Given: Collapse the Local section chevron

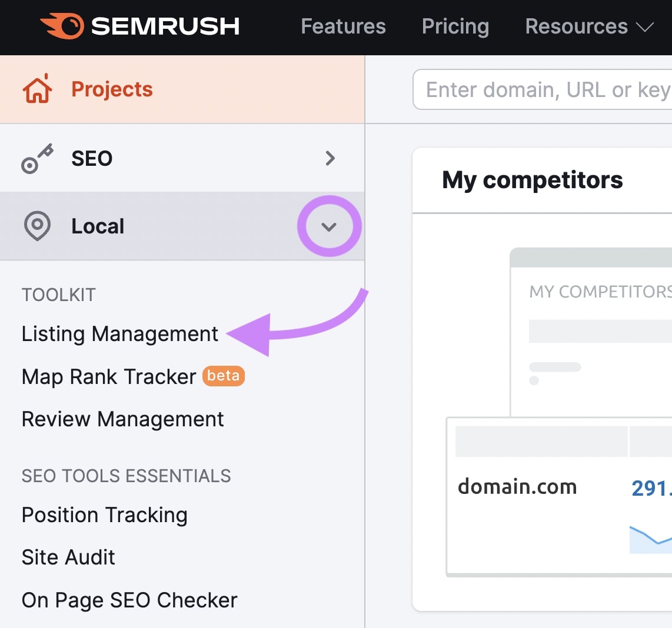Looking at the screenshot, I should (x=329, y=226).
